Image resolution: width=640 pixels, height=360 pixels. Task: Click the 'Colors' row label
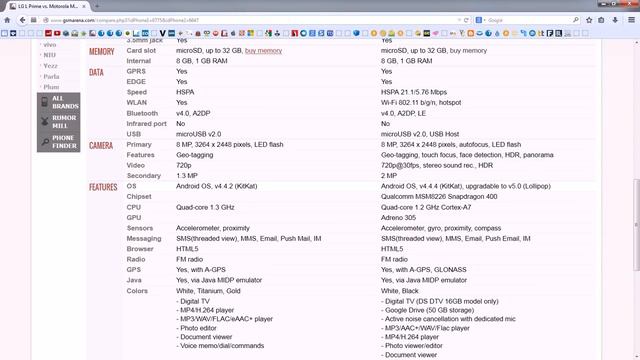click(x=137, y=291)
